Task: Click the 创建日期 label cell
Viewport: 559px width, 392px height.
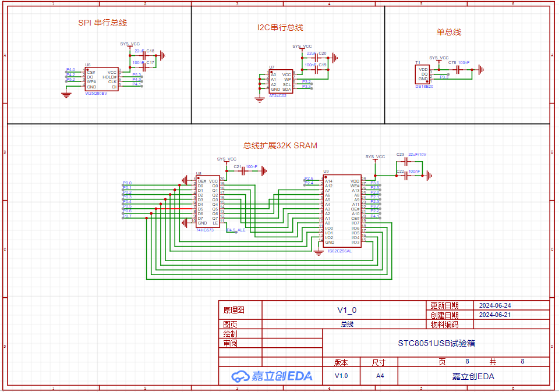Action: 444,315
